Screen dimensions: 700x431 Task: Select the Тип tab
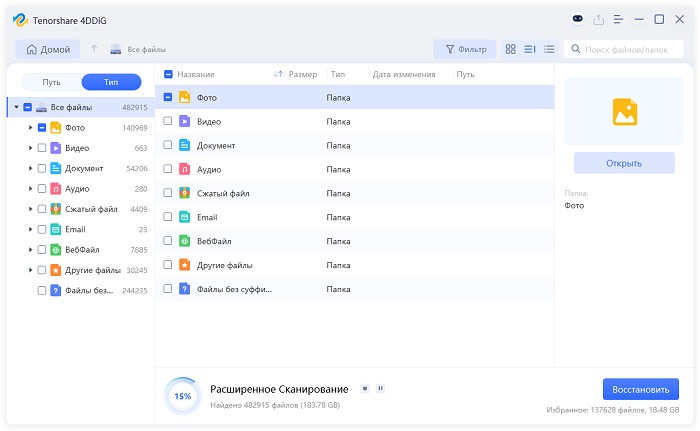[x=111, y=83]
